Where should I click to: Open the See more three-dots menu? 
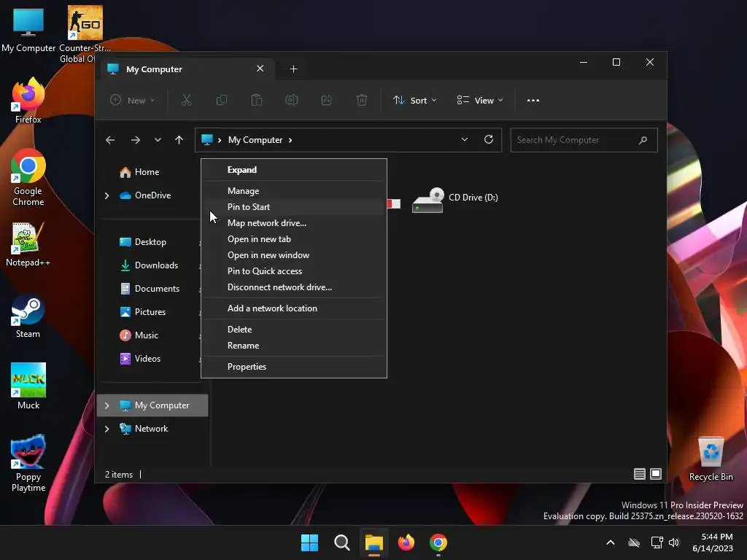tap(533, 101)
